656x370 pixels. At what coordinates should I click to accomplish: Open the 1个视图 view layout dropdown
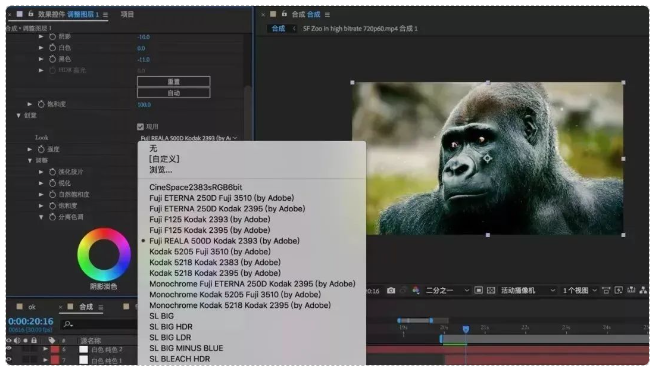[579, 290]
